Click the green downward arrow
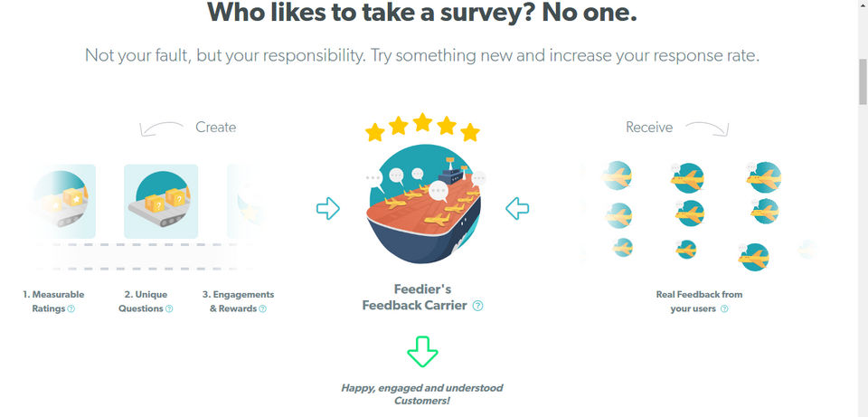The height and width of the screenshot is (417, 868). pos(422,351)
